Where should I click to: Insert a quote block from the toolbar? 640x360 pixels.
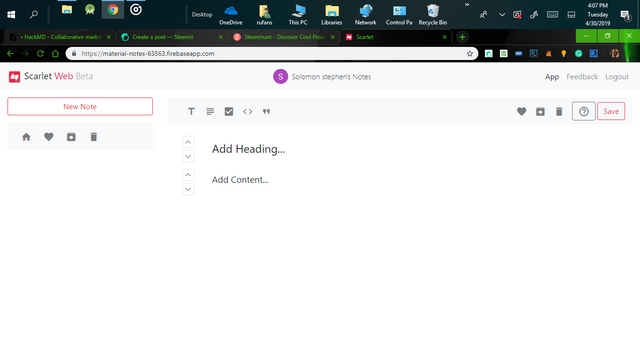tap(266, 111)
